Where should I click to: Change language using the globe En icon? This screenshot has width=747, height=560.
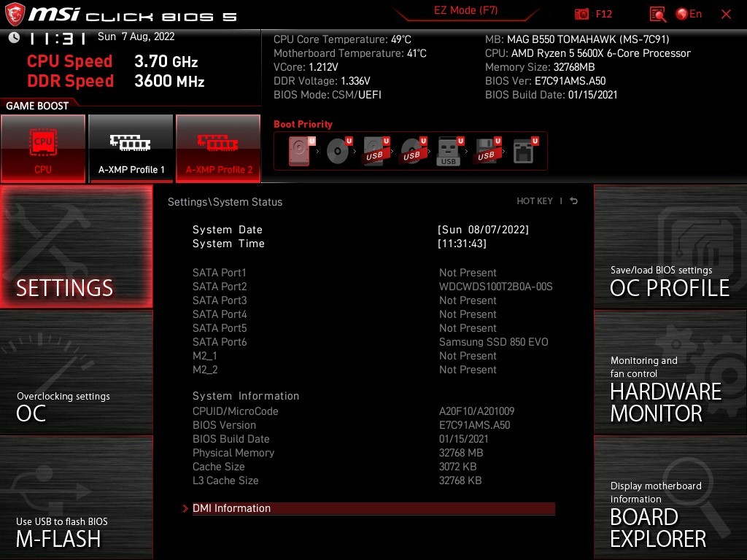click(689, 14)
